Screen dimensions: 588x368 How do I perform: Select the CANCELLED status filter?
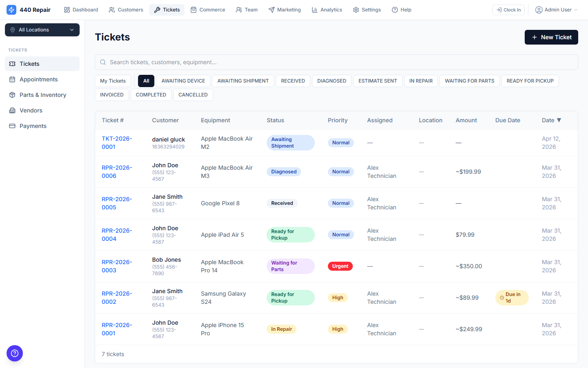pyautogui.click(x=193, y=94)
